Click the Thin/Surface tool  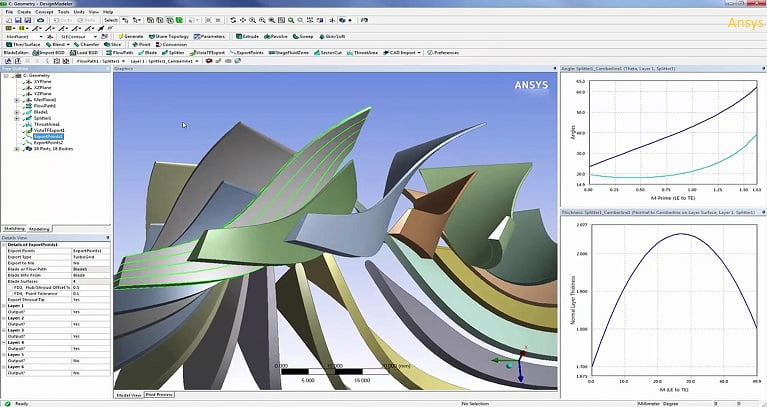pos(23,45)
